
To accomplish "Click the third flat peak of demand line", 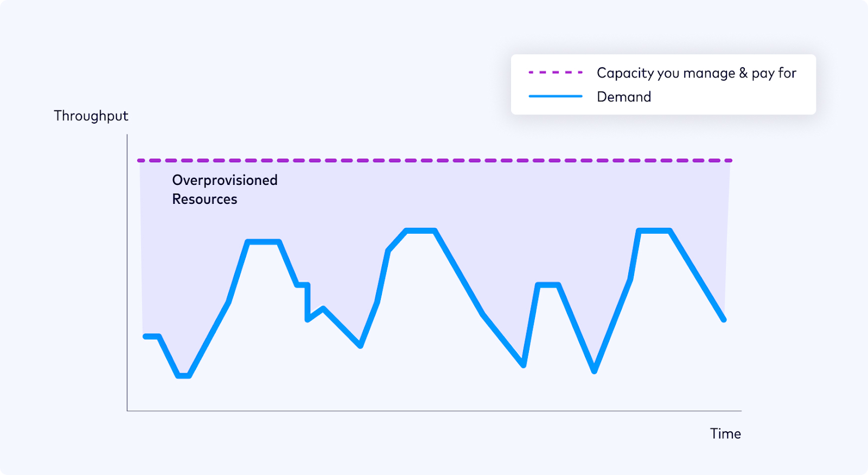I will 655,231.
